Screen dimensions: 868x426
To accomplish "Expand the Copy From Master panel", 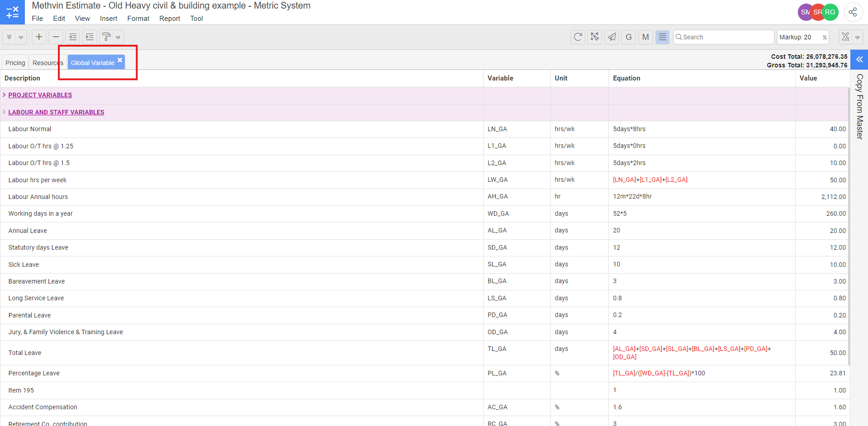I will pyautogui.click(x=859, y=60).
